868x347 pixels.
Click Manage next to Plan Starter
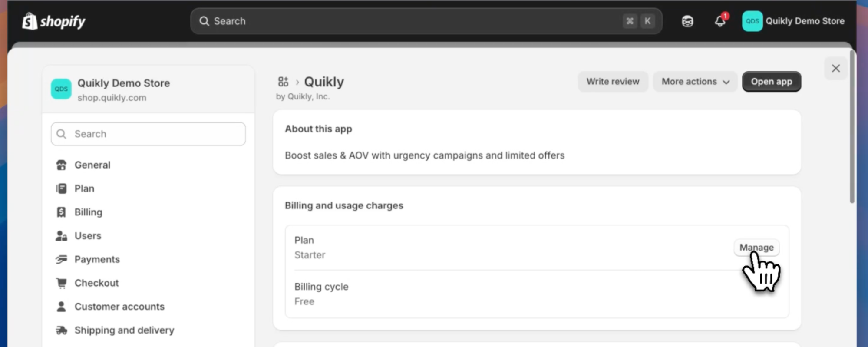[756, 247]
